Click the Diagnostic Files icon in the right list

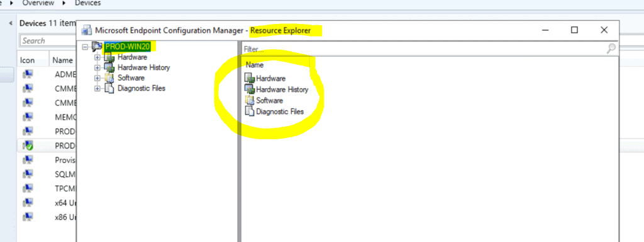click(250, 111)
